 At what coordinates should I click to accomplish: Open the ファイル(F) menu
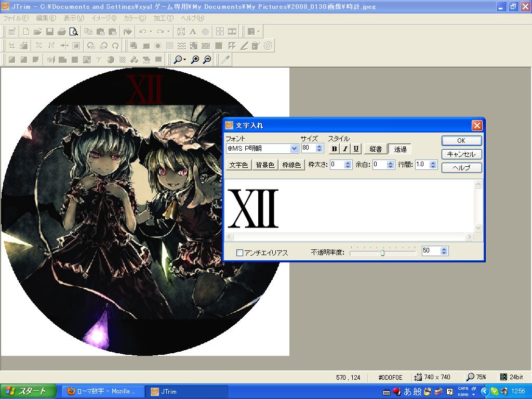tap(16, 18)
